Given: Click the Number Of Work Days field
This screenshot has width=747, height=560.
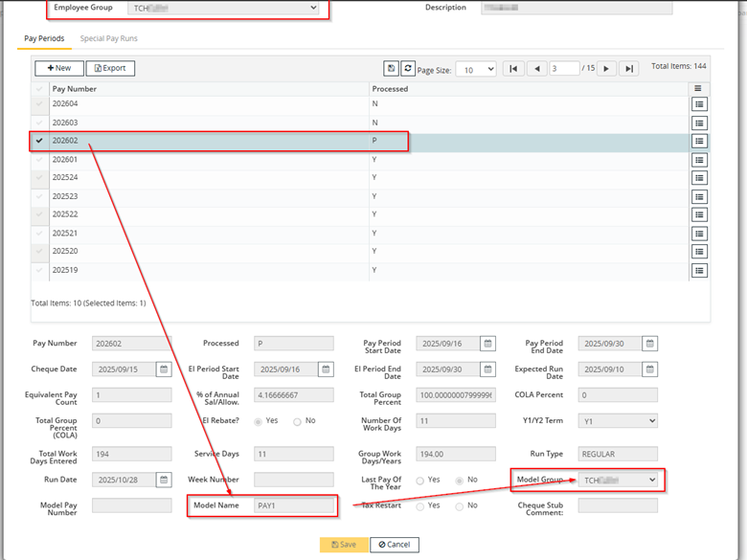Looking at the screenshot, I should [x=456, y=421].
